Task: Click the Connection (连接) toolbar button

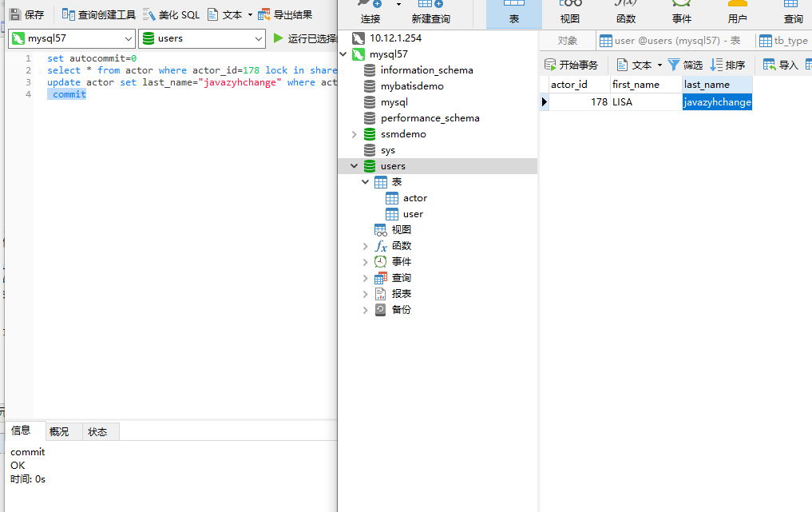Action: click(x=370, y=13)
